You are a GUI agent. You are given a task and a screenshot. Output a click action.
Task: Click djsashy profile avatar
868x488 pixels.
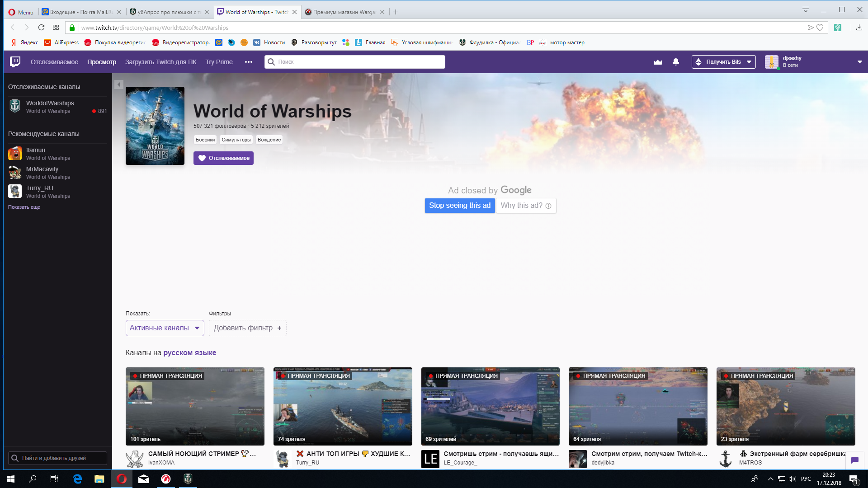coord(771,62)
